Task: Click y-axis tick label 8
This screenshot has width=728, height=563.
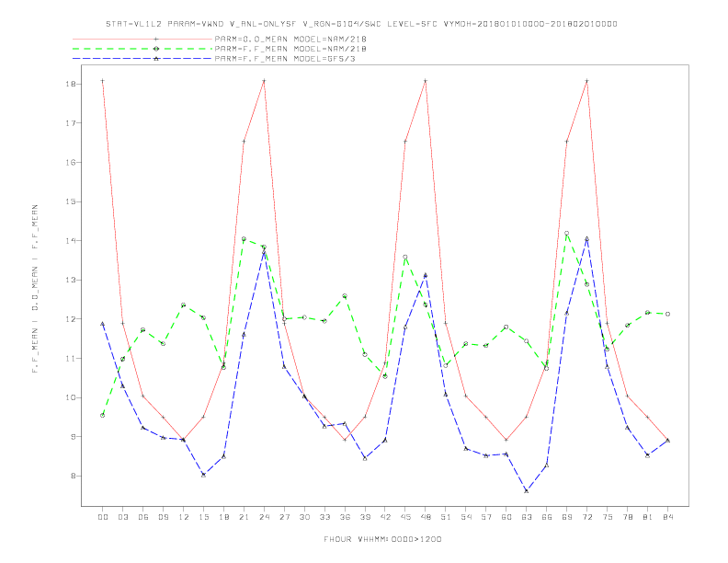Action: coord(74,476)
